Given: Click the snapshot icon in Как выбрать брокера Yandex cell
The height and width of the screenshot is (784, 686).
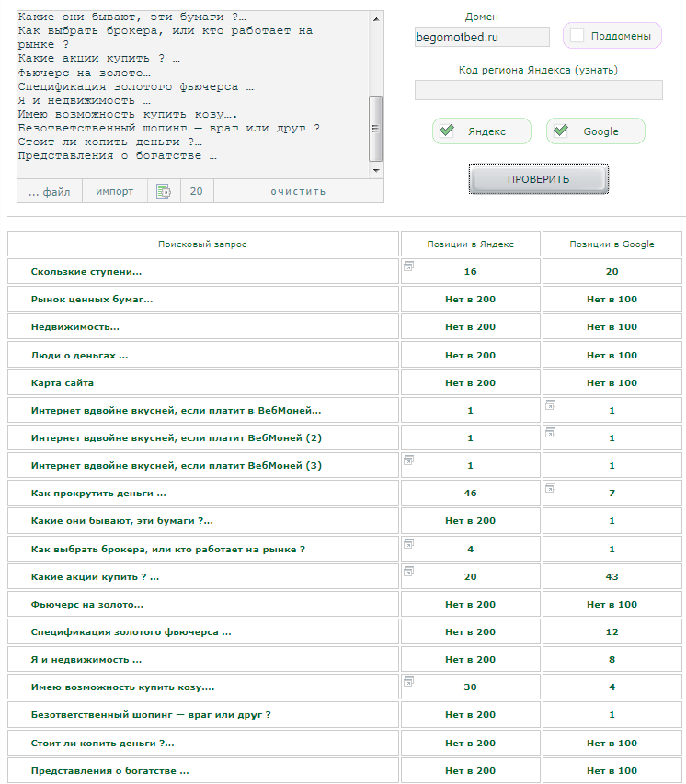Looking at the screenshot, I should [x=408, y=543].
